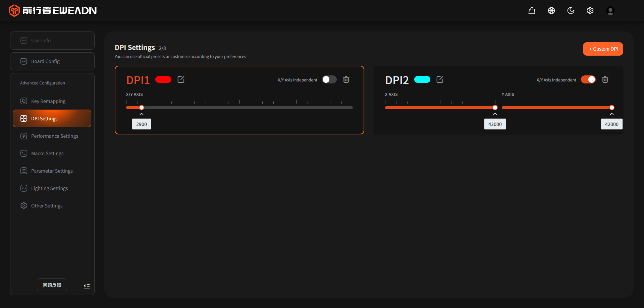Viewport: 644px width, 308px height.
Task: Delete DPI1 using its trash icon
Action: click(x=346, y=80)
